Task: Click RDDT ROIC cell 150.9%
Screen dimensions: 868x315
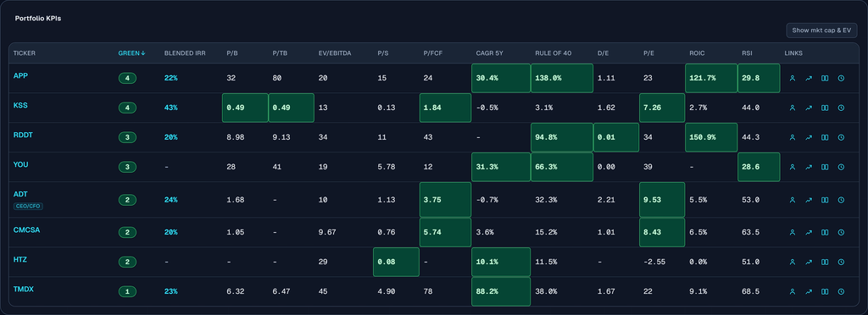Action: [711, 137]
